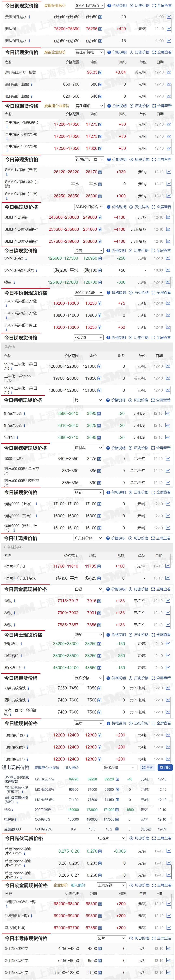Viewport: 175px width, 980px height.
Task: Open trend chart for SMM个旧1#锡 row
Action: (168, 217)
